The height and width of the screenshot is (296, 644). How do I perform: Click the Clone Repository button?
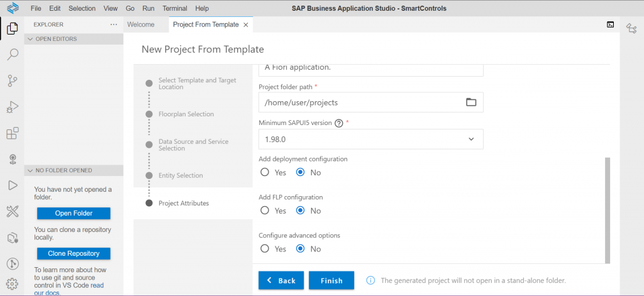tap(74, 254)
